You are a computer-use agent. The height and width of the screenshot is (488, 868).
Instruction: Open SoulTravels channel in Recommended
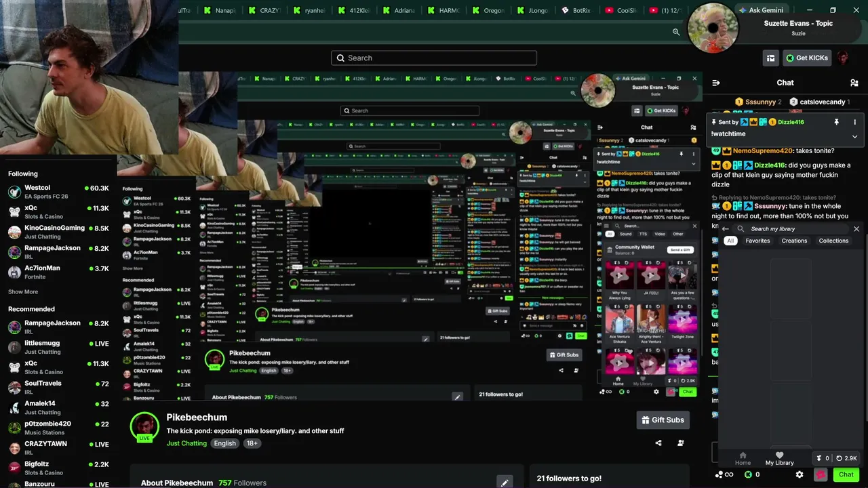pos(59,387)
